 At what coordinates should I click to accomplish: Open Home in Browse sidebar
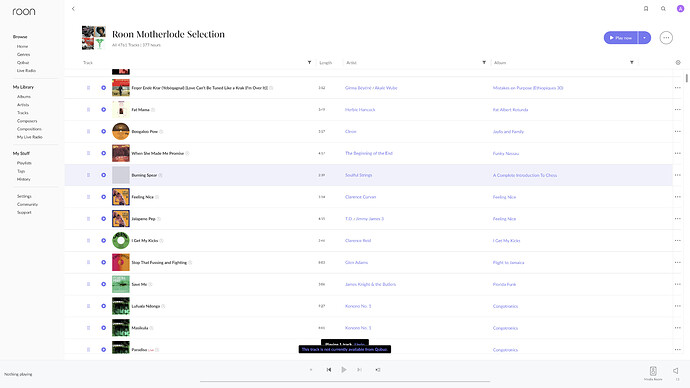tap(22, 46)
